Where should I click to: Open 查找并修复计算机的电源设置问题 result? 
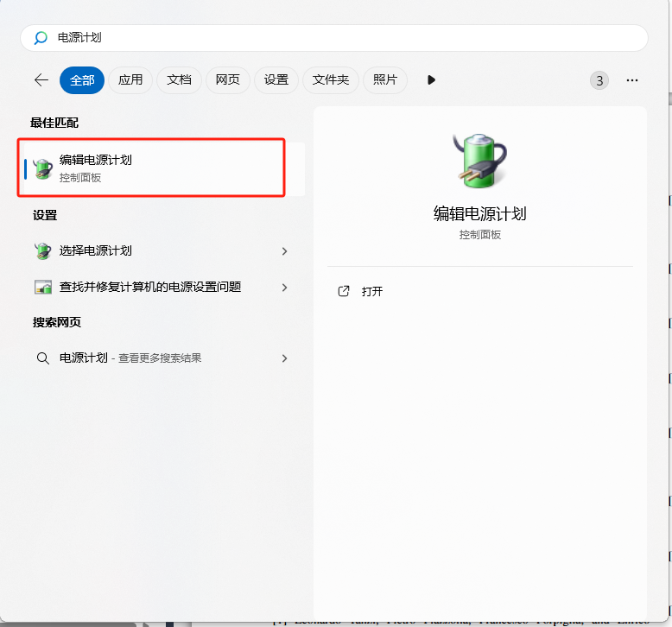click(162, 287)
